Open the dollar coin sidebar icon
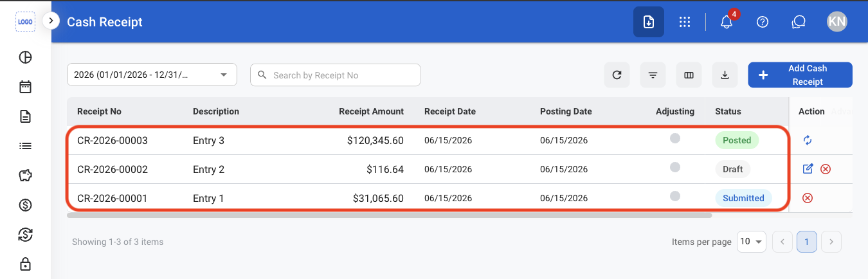The height and width of the screenshot is (279, 868). [x=25, y=205]
